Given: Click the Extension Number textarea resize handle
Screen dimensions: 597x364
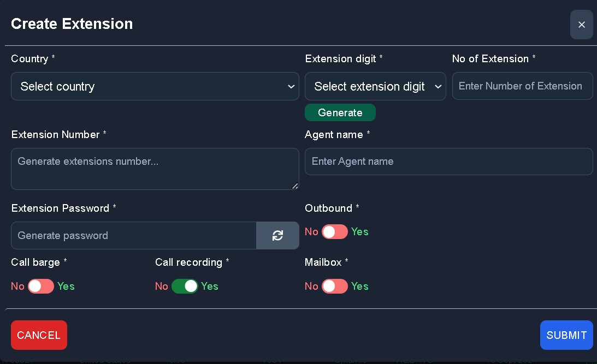Looking at the screenshot, I should [295, 186].
